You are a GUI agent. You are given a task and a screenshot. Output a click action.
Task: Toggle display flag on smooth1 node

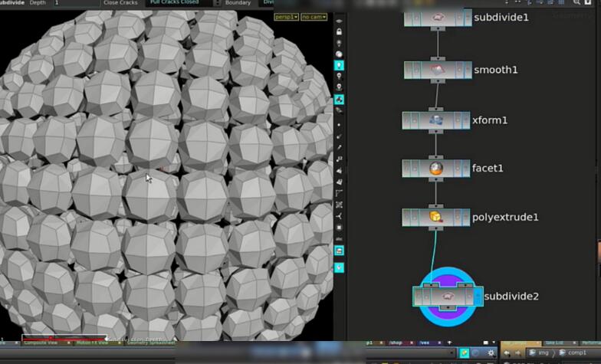pyautogui.click(x=468, y=70)
